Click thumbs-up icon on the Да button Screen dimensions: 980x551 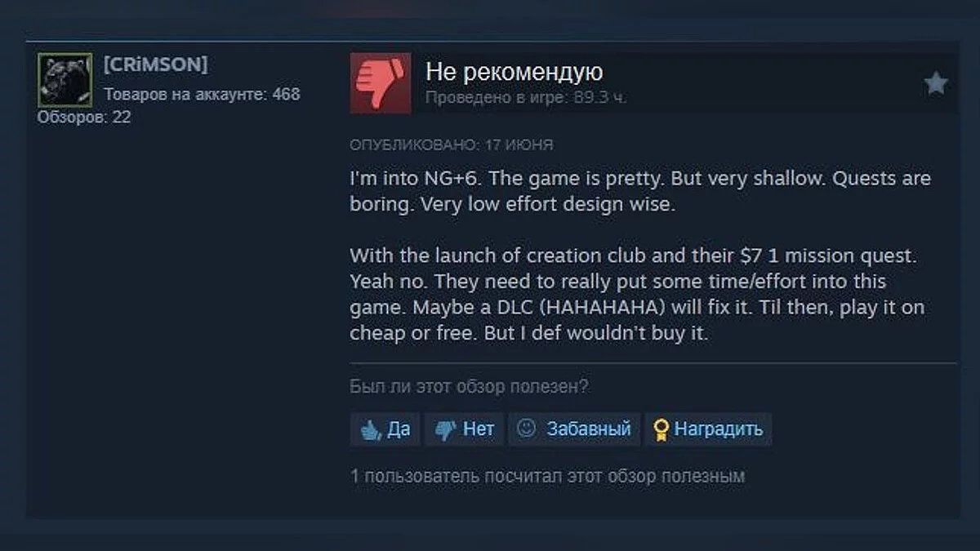tap(371, 429)
